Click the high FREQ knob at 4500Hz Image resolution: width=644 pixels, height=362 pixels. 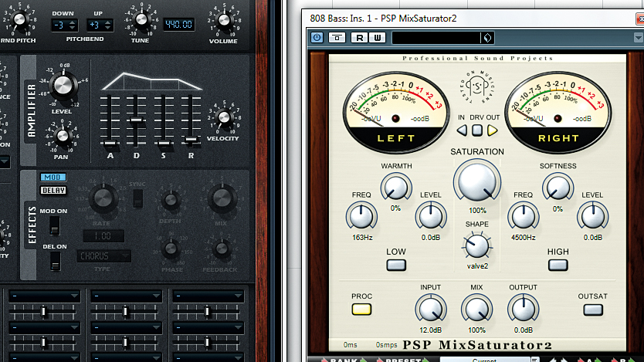(x=524, y=216)
